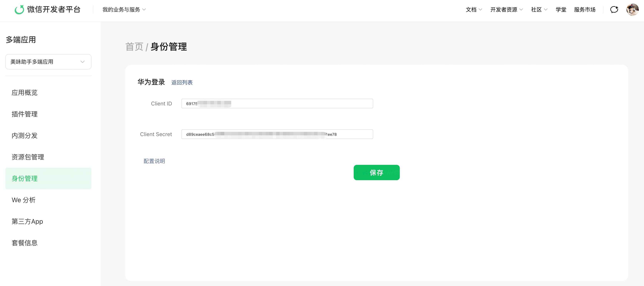Open 资源包管理 in sidebar
Image resolution: width=644 pixels, height=286 pixels.
28,157
